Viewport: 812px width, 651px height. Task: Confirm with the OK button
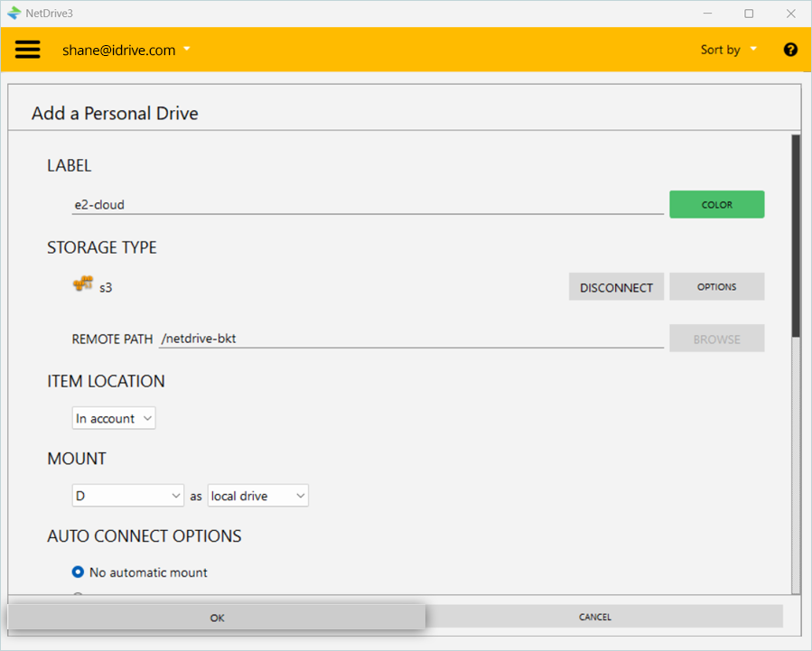point(217,618)
